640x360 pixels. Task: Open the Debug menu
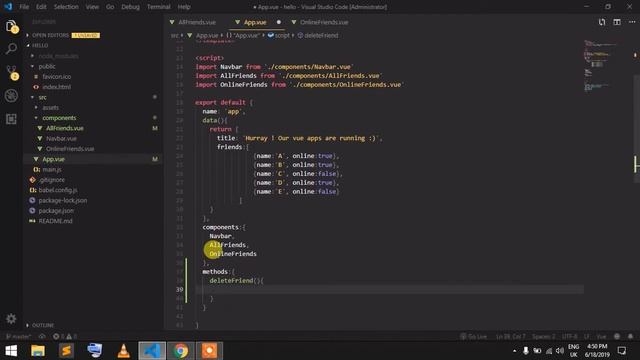click(130, 7)
